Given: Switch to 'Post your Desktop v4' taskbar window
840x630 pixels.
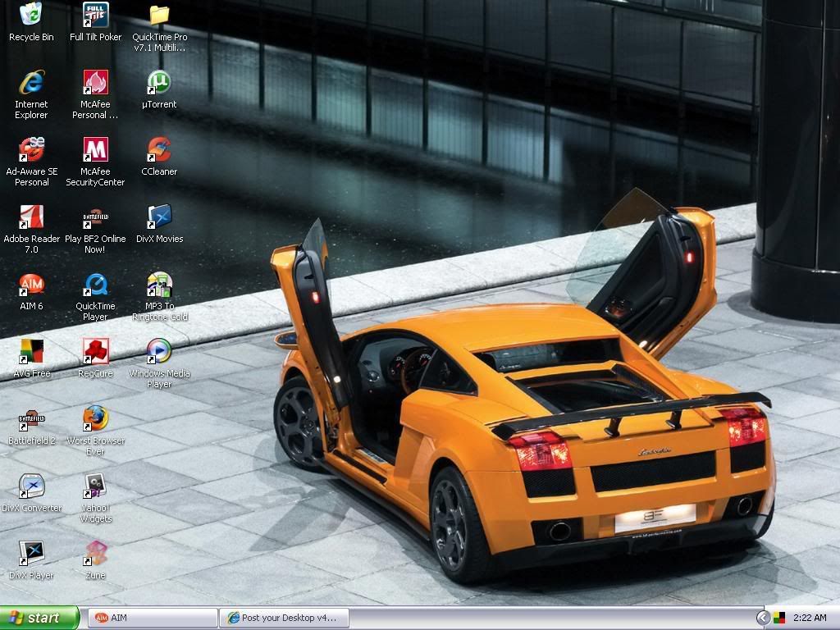Looking at the screenshot, I should pos(284,618).
